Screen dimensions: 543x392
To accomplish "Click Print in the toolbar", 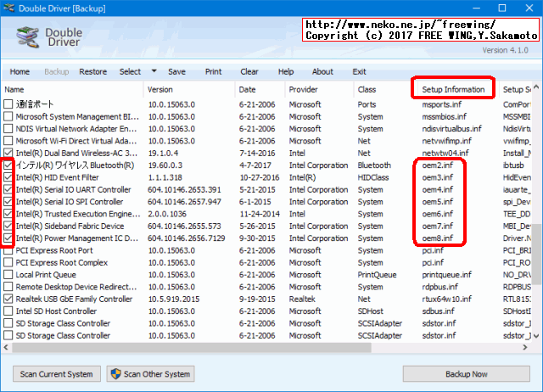I will coord(213,71).
